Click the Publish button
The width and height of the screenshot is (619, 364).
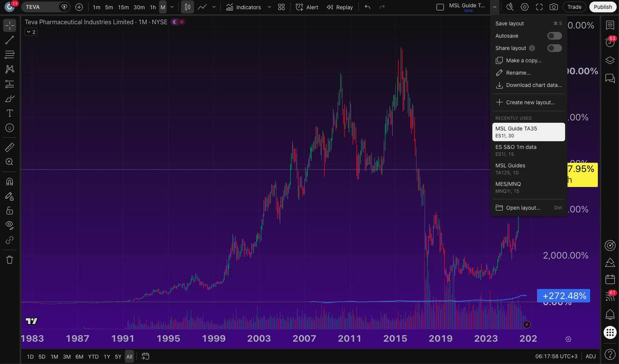(603, 7)
